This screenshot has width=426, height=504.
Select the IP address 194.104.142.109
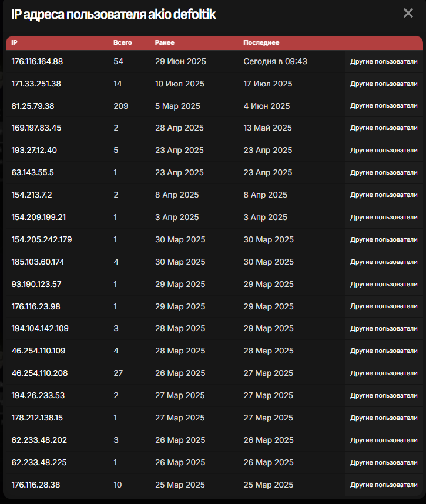(40, 328)
